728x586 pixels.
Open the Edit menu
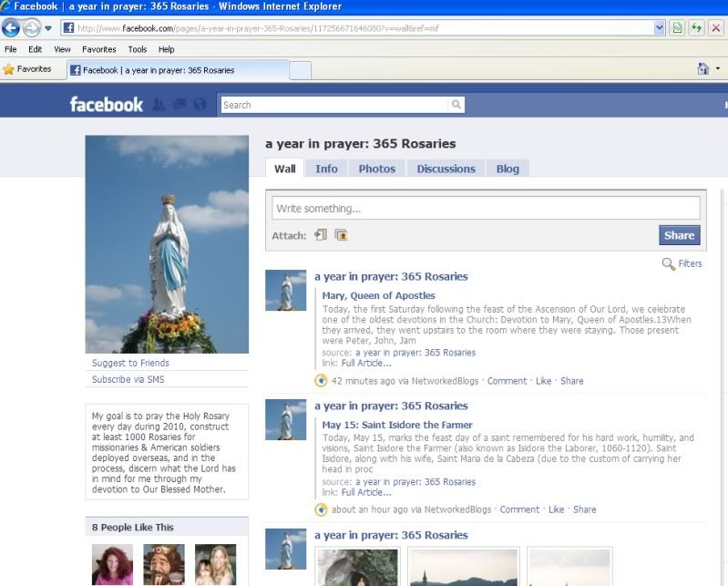(35, 49)
